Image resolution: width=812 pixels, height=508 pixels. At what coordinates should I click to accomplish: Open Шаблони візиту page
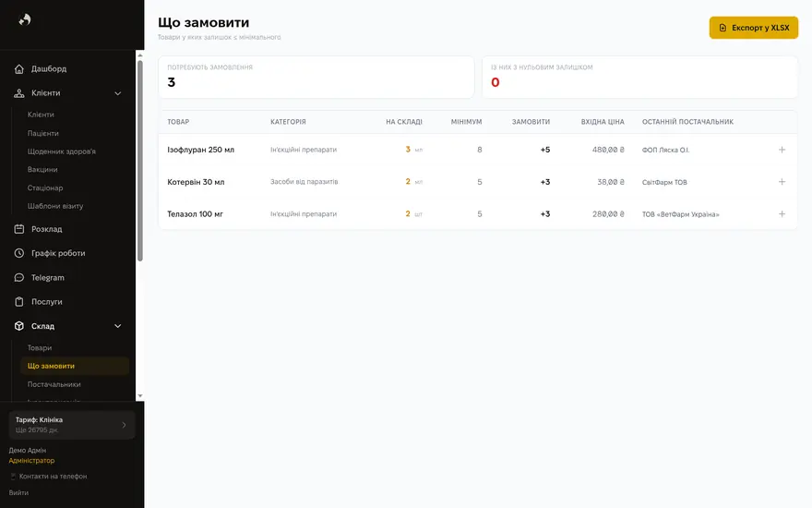point(55,206)
